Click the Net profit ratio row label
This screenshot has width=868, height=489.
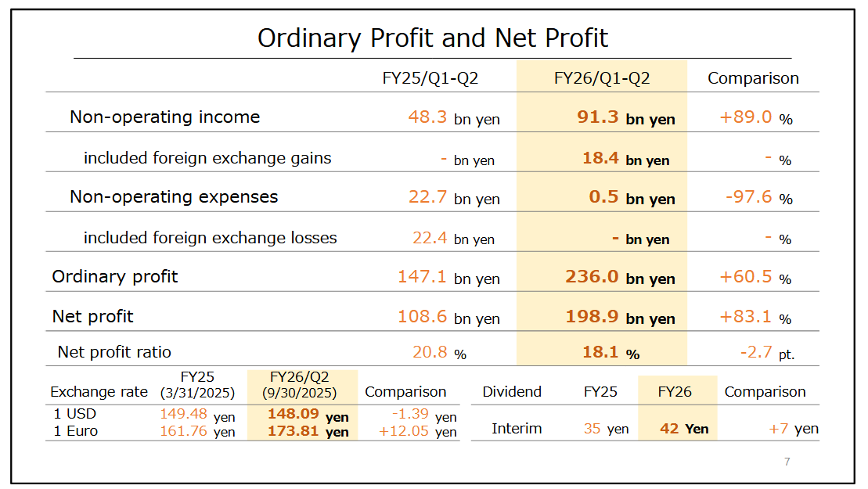click(114, 352)
